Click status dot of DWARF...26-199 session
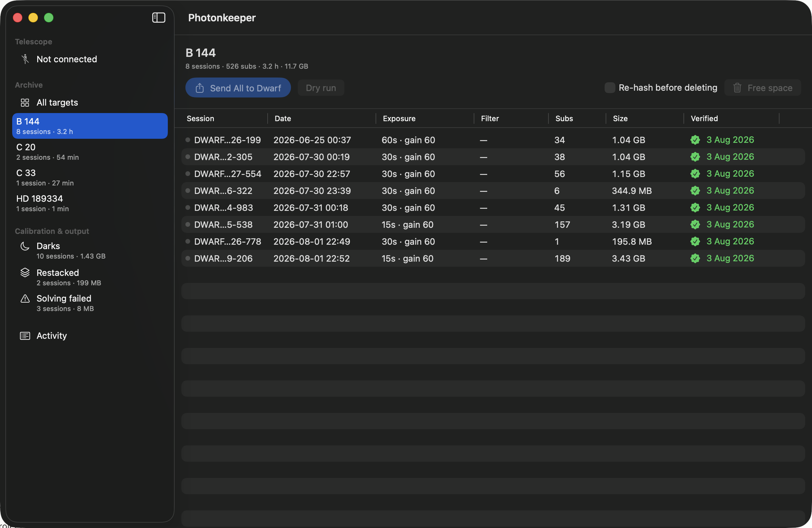Viewport: 812px width, 528px height. tap(188, 139)
